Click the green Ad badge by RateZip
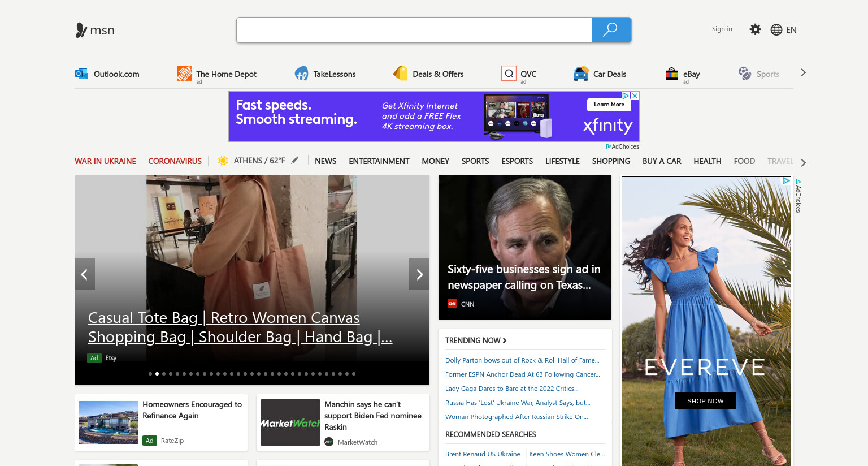Image resolution: width=868 pixels, height=466 pixels. point(150,441)
